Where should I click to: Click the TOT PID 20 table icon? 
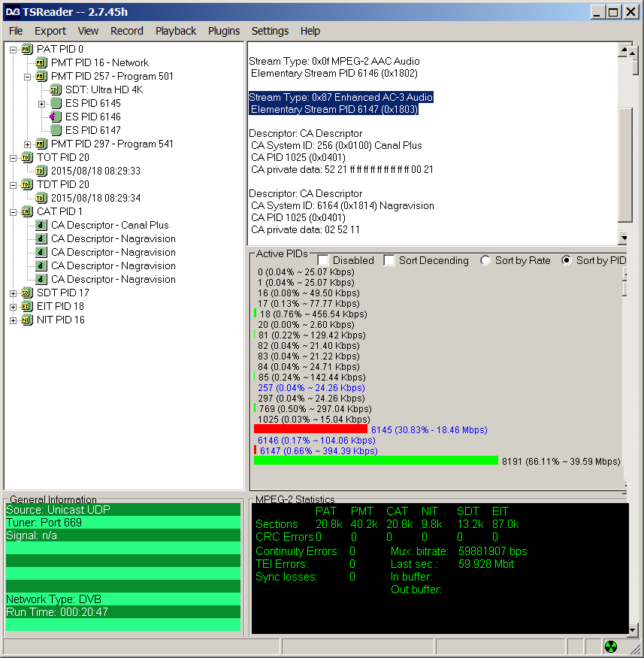(x=27, y=157)
